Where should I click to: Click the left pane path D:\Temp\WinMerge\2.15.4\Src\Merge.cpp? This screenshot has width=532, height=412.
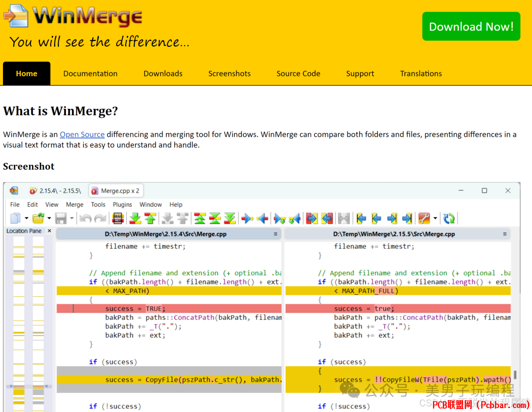tap(166, 234)
